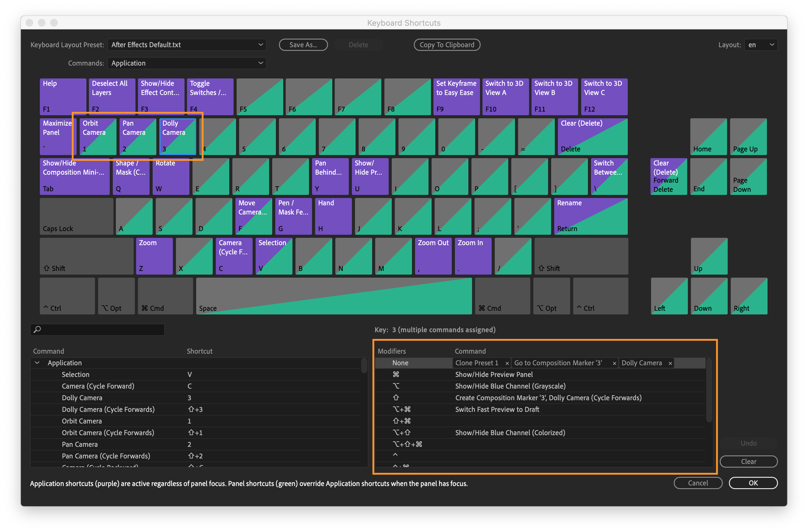This screenshot has width=808, height=532.
Task: Click the Space bar key
Action: [333, 296]
